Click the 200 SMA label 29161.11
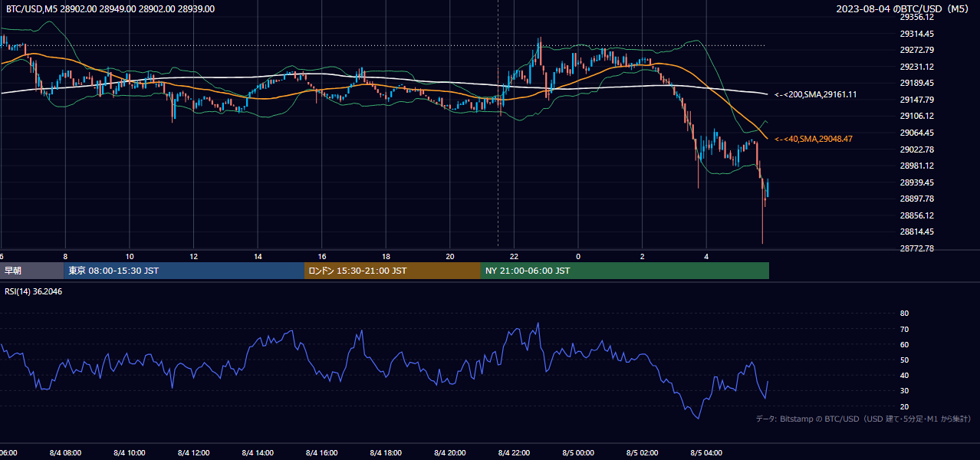 [x=816, y=94]
